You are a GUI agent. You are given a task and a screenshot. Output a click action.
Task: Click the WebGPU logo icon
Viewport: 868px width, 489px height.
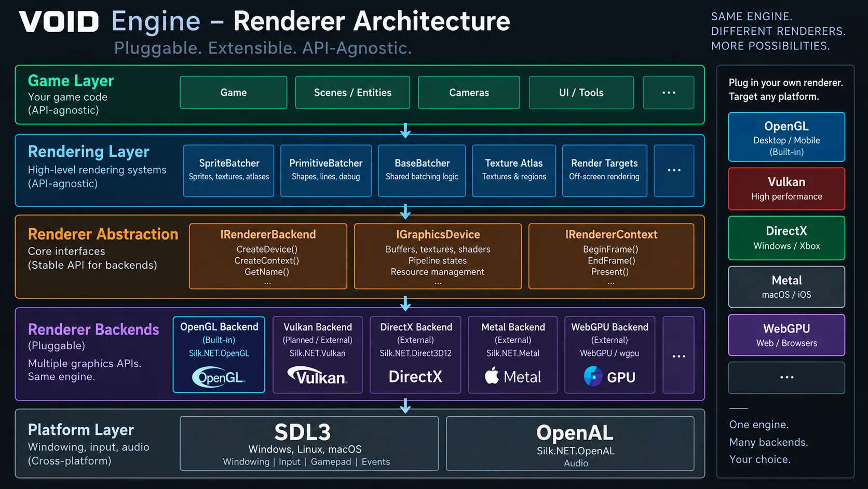[593, 376]
